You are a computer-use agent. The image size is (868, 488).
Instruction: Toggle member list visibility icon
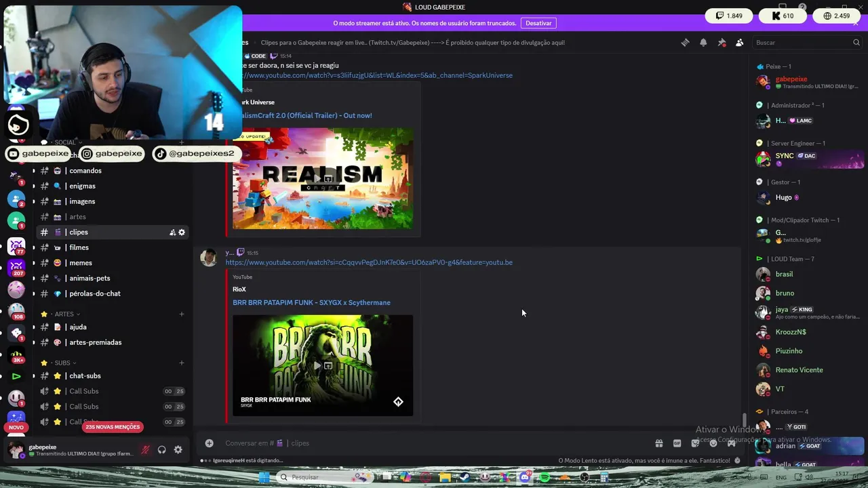click(740, 43)
